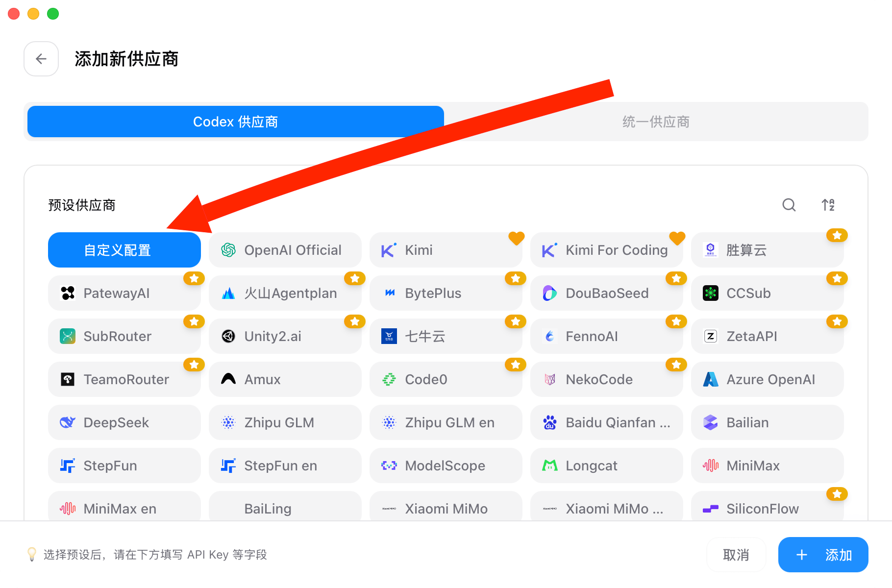
Task: Choose the OpenAI Official preset
Action: (285, 250)
